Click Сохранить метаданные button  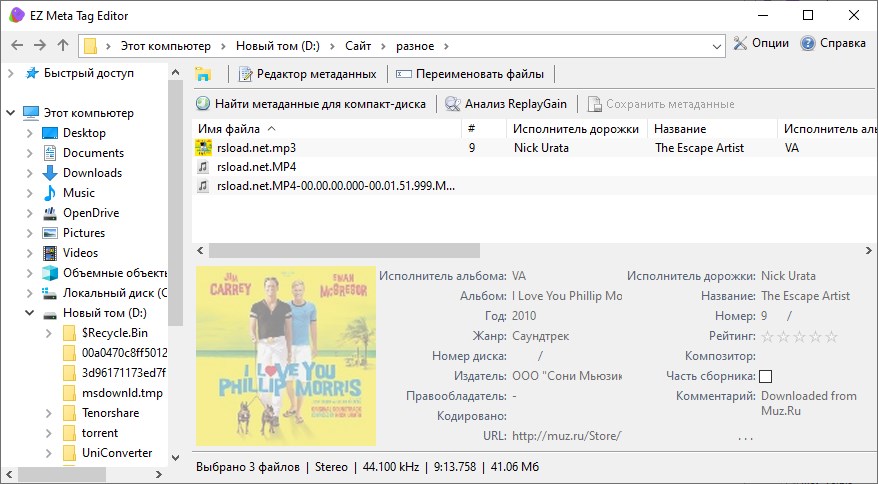(x=661, y=104)
